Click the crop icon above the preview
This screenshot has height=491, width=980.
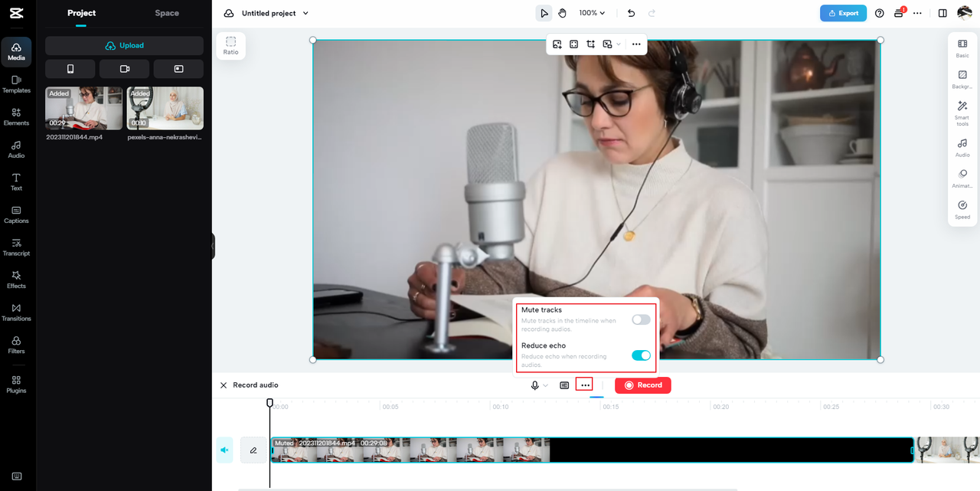591,44
